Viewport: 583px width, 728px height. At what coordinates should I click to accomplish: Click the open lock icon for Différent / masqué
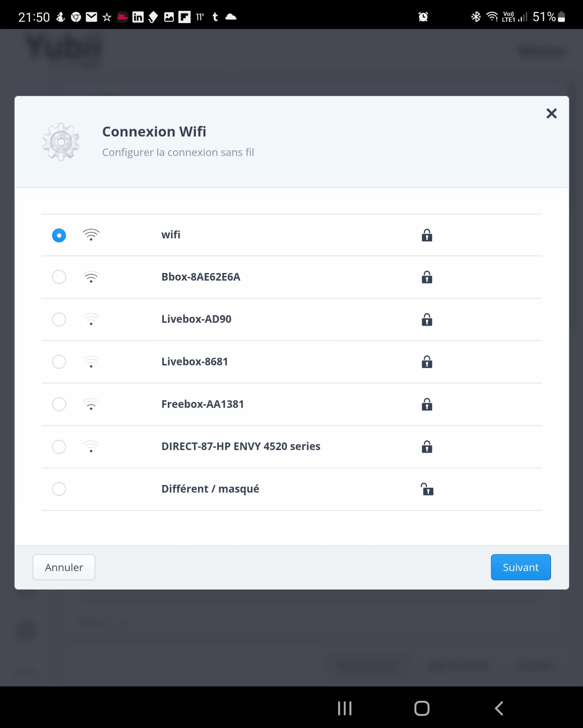(427, 489)
